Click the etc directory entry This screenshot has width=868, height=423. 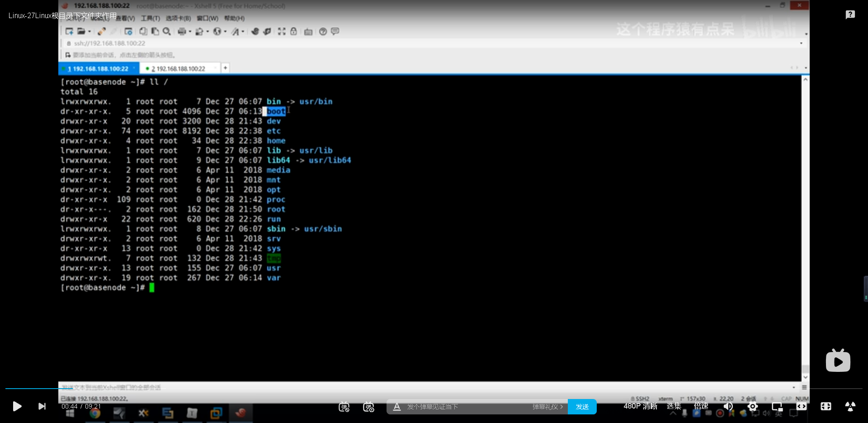[274, 131]
